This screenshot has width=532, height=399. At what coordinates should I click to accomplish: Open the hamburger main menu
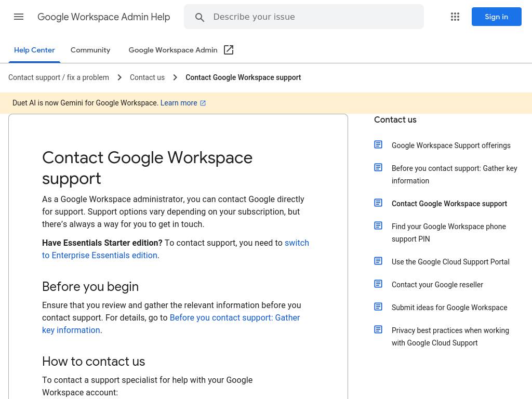coord(19,17)
